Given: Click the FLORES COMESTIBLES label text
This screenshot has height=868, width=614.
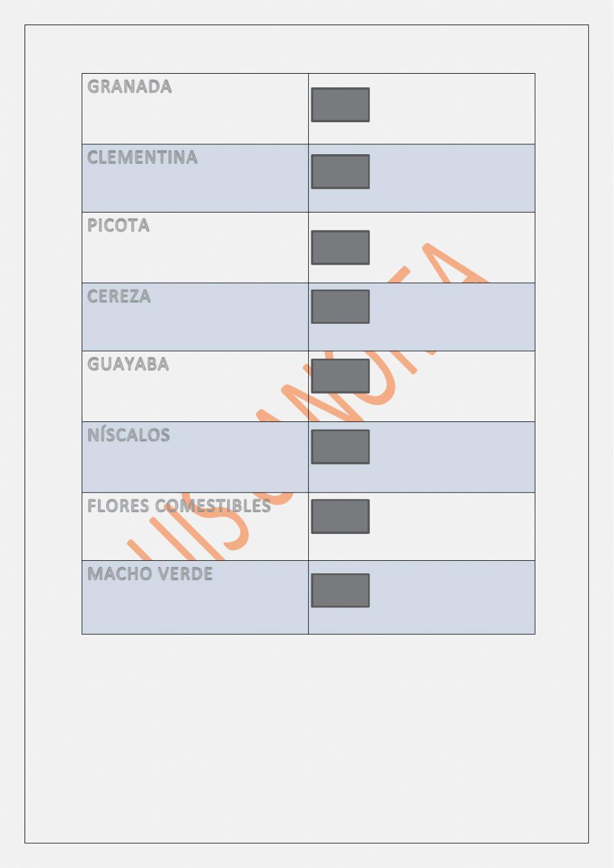Looking at the screenshot, I should [179, 506].
